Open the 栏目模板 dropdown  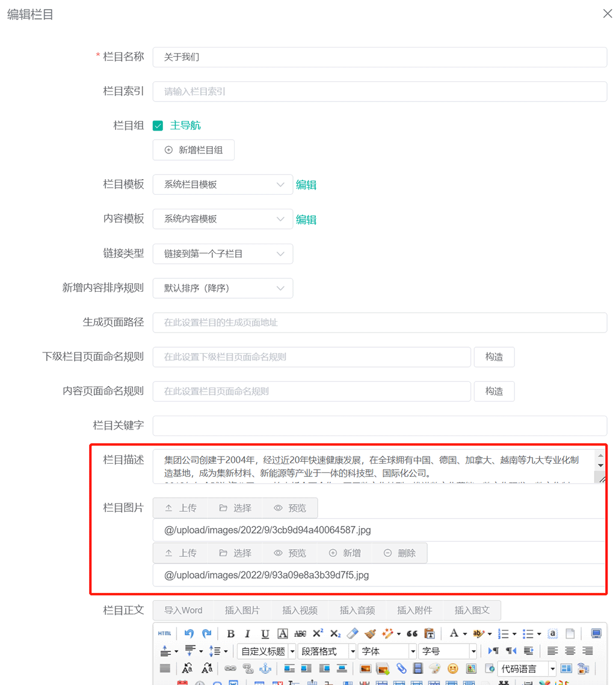pyautogui.click(x=223, y=185)
